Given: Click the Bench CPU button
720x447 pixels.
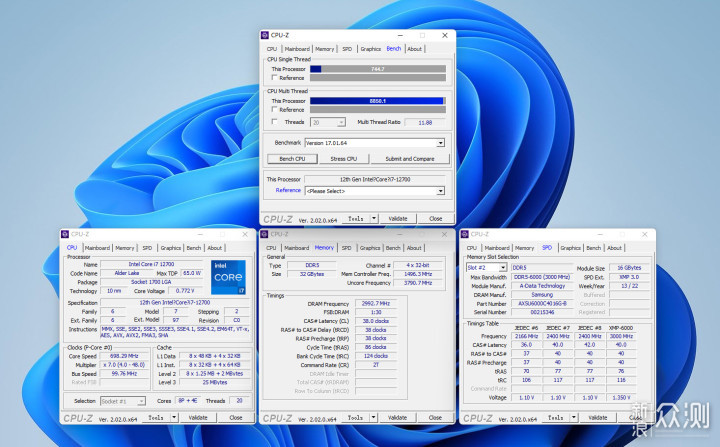Looking at the screenshot, I should (x=292, y=158).
